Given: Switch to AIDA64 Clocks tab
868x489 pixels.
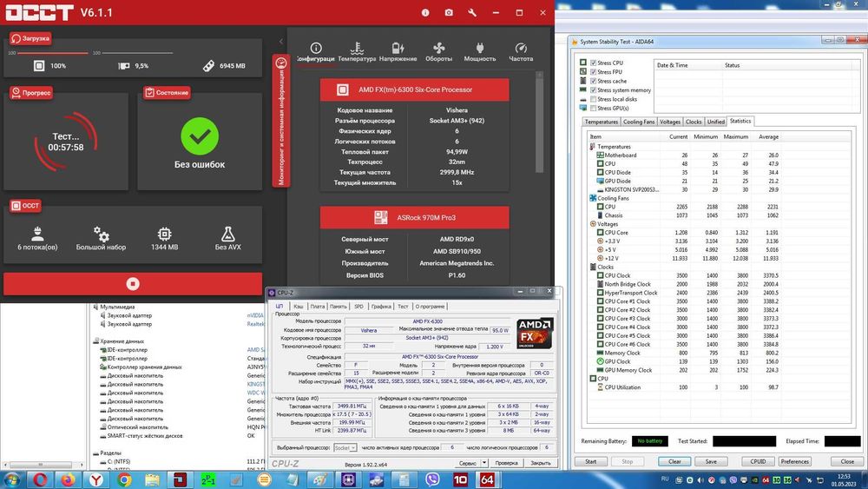Looking at the screenshot, I should (694, 122).
